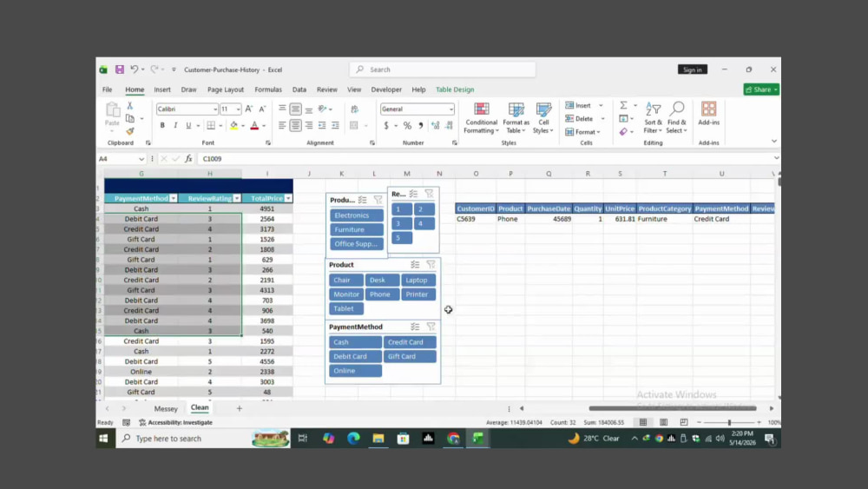Click the Increase Indent icon
Image resolution: width=868 pixels, height=489 pixels.
tap(335, 126)
